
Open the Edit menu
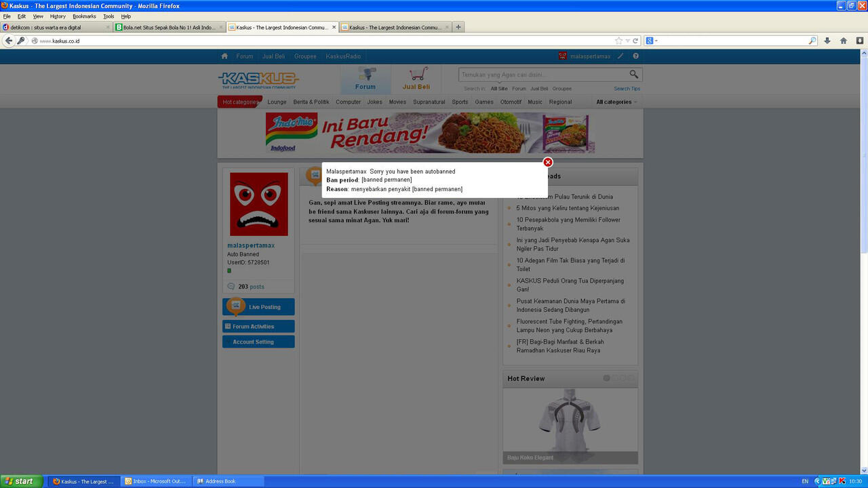pos(22,16)
